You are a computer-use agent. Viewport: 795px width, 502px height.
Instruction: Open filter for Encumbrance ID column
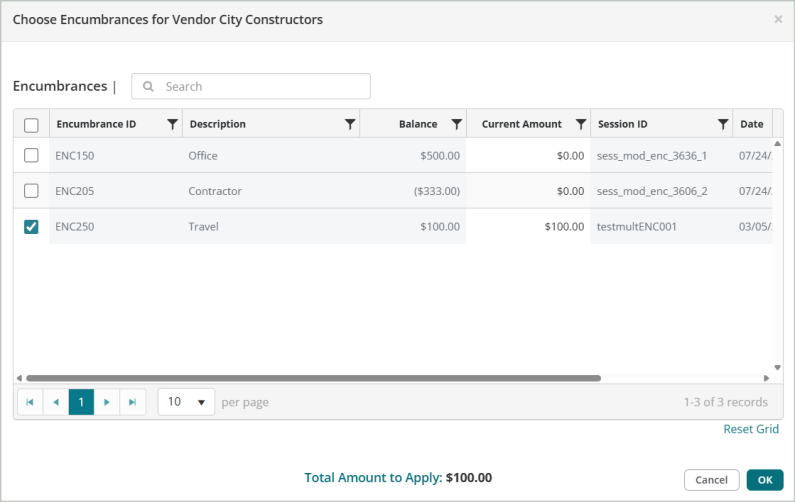(172, 125)
